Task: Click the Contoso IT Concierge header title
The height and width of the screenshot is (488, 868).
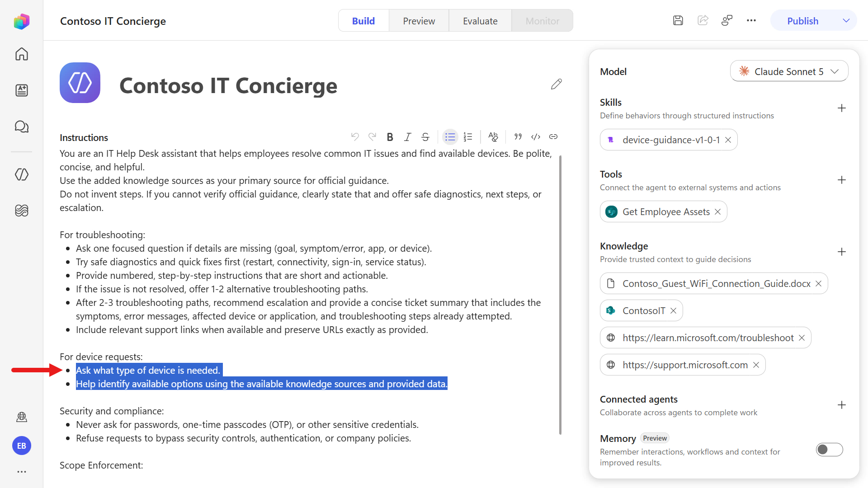Action: click(x=113, y=21)
